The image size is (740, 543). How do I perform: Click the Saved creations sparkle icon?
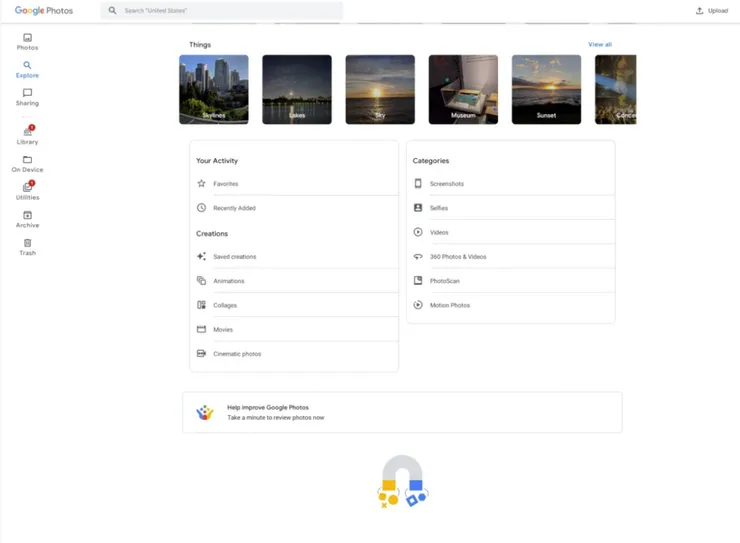coord(202,256)
